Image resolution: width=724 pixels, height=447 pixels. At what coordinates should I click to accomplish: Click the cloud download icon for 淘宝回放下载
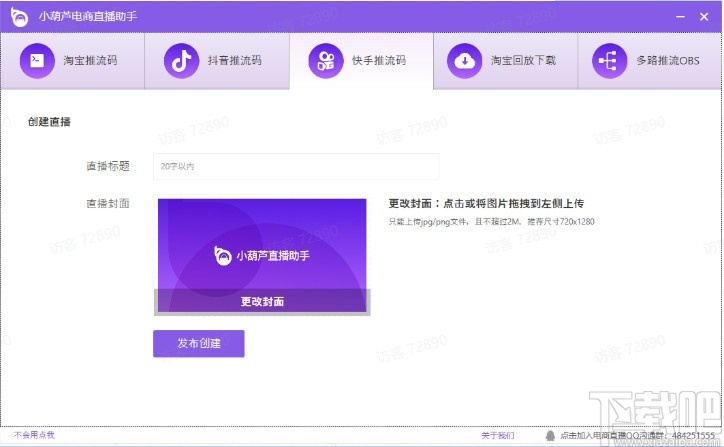point(465,60)
